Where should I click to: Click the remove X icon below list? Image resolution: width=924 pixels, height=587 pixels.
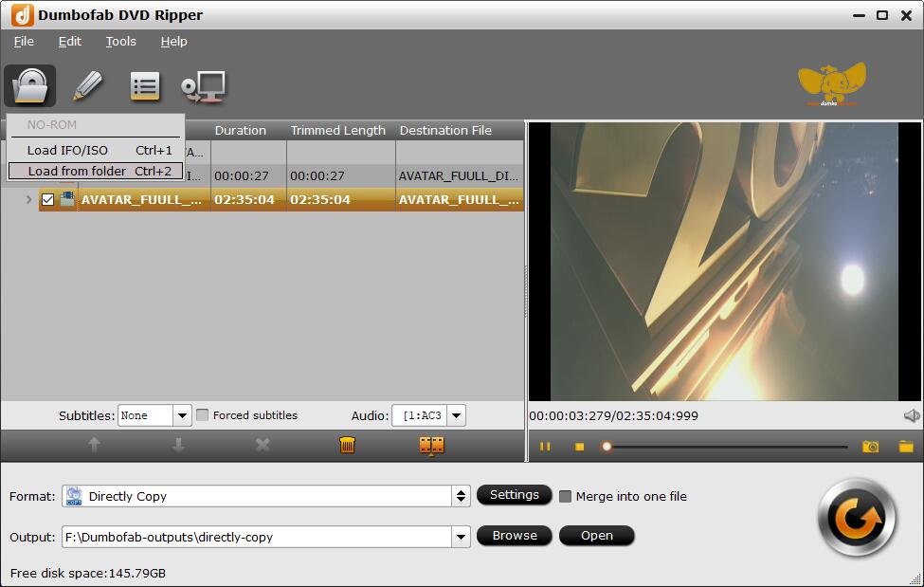[x=263, y=445]
